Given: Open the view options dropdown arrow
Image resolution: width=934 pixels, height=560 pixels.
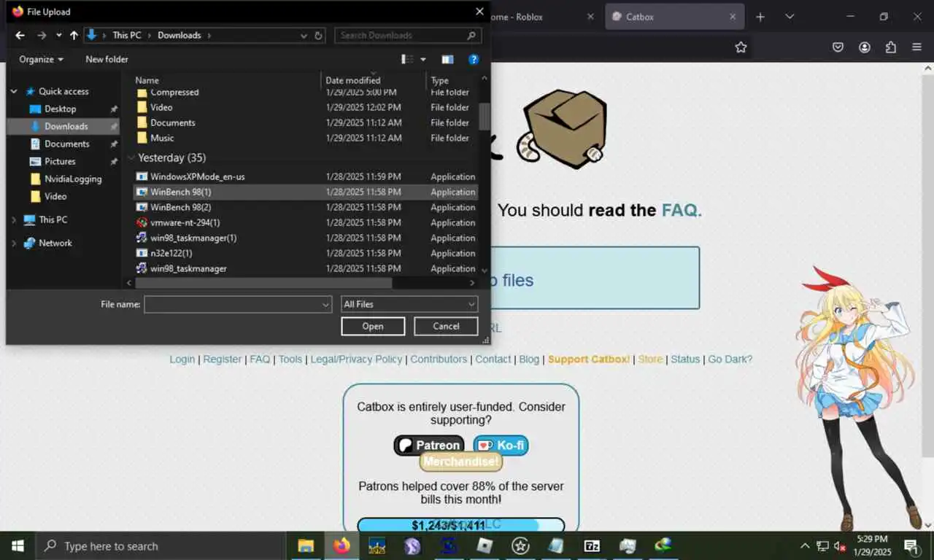Looking at the screenshot, I should (423, 59).
